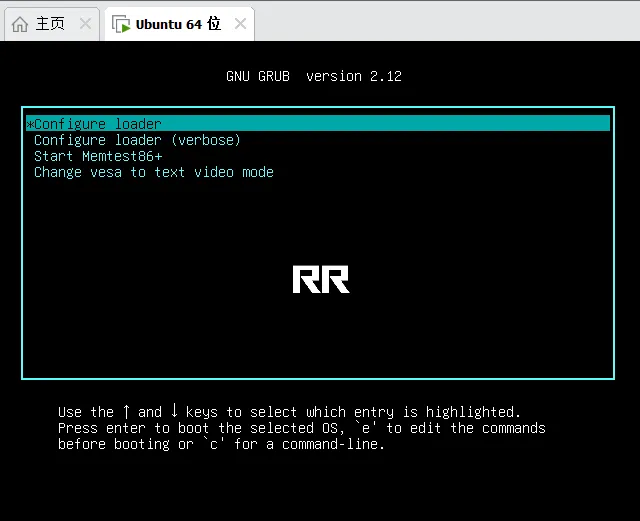Close the Ubuntu 64 位 tab

(240, 24)
